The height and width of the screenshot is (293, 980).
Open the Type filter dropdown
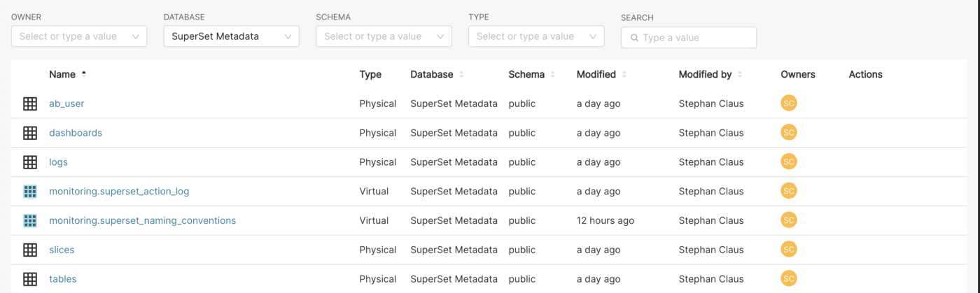536,36
